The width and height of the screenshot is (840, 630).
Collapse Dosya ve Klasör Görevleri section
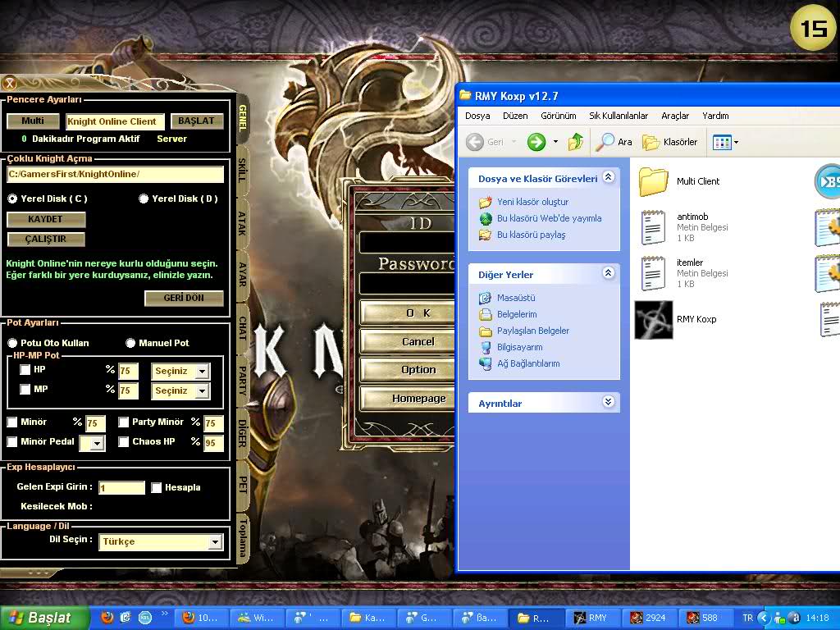pos(609,177)
